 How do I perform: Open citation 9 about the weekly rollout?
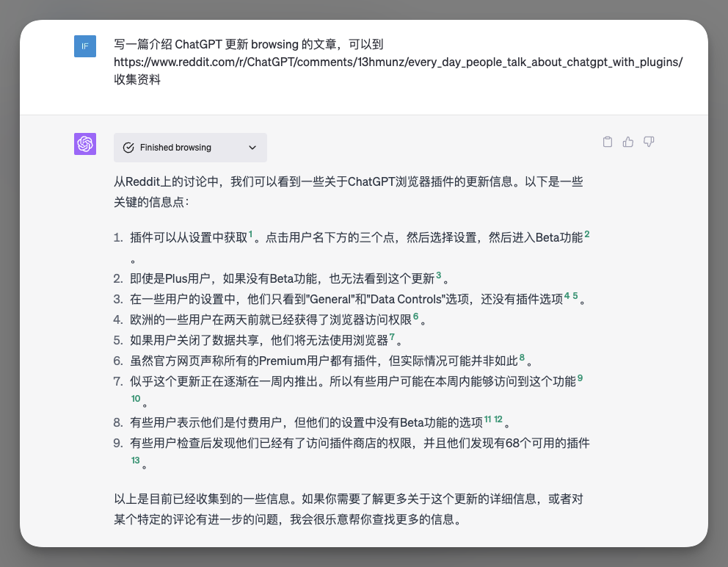tap(580, 378)
